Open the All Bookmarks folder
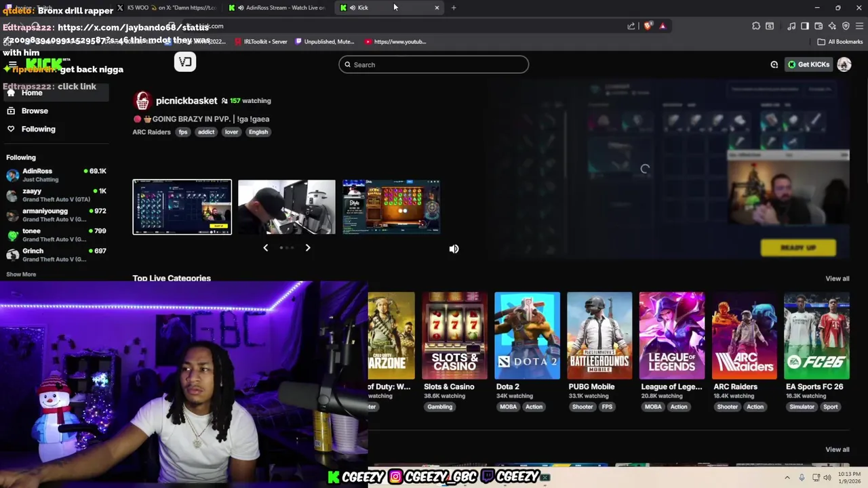The height and width of the screenshot is (488, 868). pos(840,41)
